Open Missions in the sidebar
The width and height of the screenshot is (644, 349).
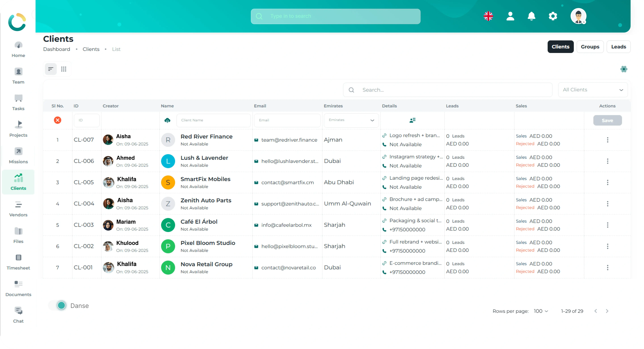(18, 155)
